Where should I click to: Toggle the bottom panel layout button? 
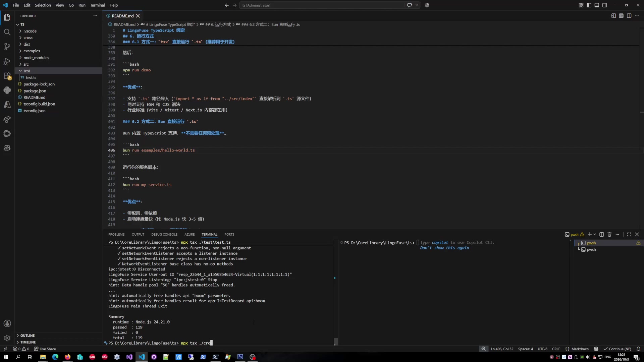point(597,5)
